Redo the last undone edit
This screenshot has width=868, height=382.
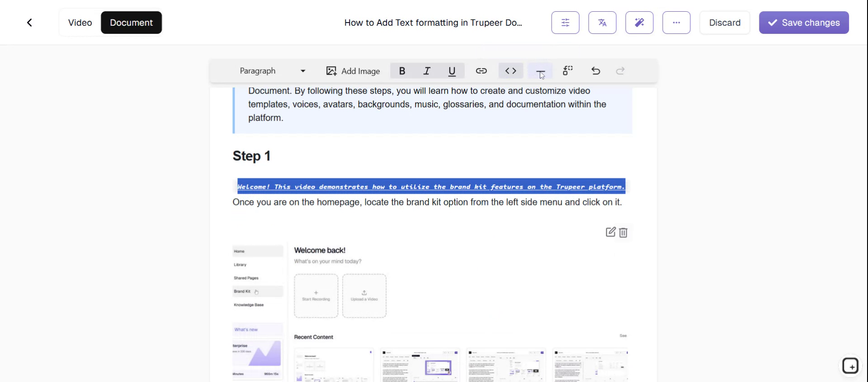pos(621,71)
